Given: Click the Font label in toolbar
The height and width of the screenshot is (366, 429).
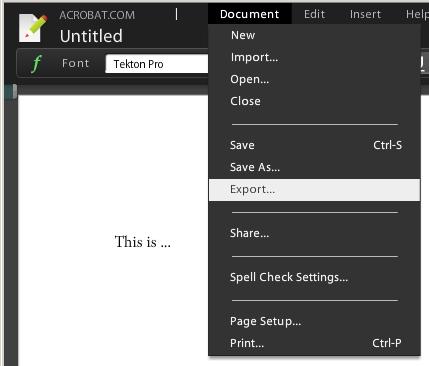Looking at the screenshot, I should click(x=76, y=63).
